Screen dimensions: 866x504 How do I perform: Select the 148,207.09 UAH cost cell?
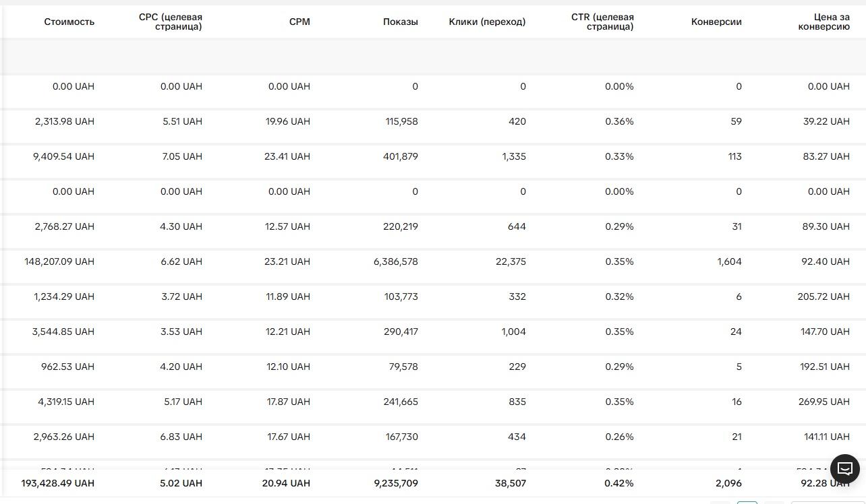(59, 261)
